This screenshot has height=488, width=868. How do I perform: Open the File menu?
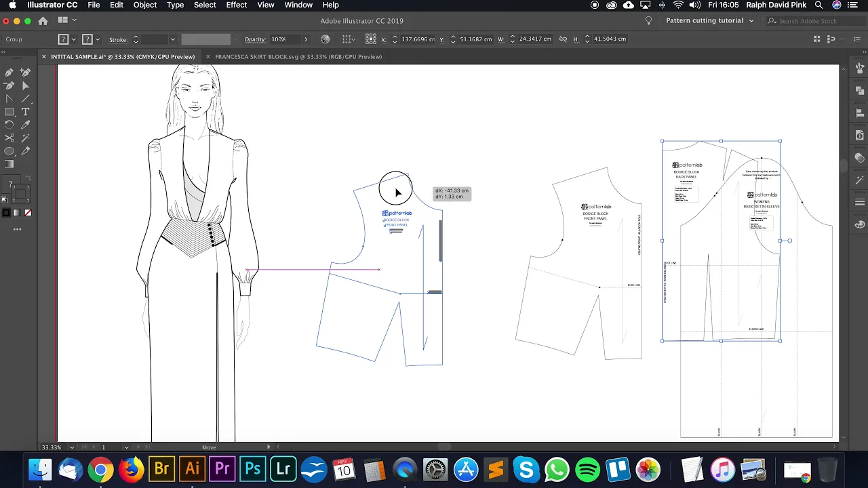pos(94,5)
